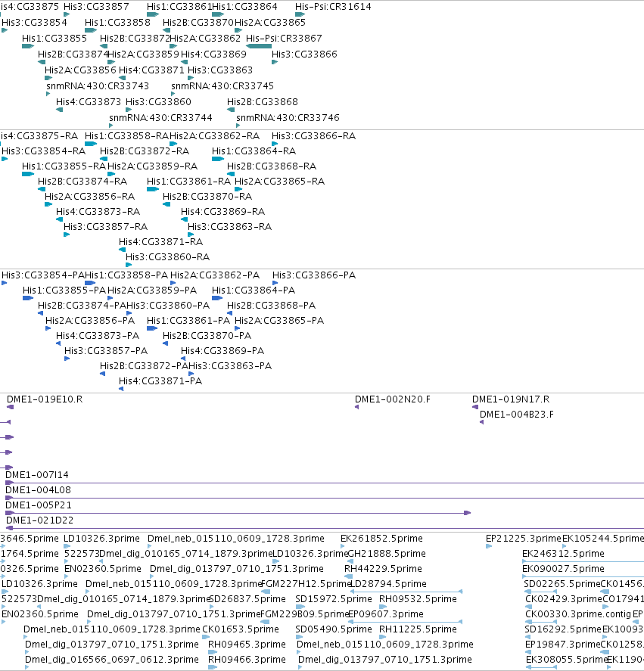
Task: Click the gene arrow under His1:CG33855
Action: point(28,46)
